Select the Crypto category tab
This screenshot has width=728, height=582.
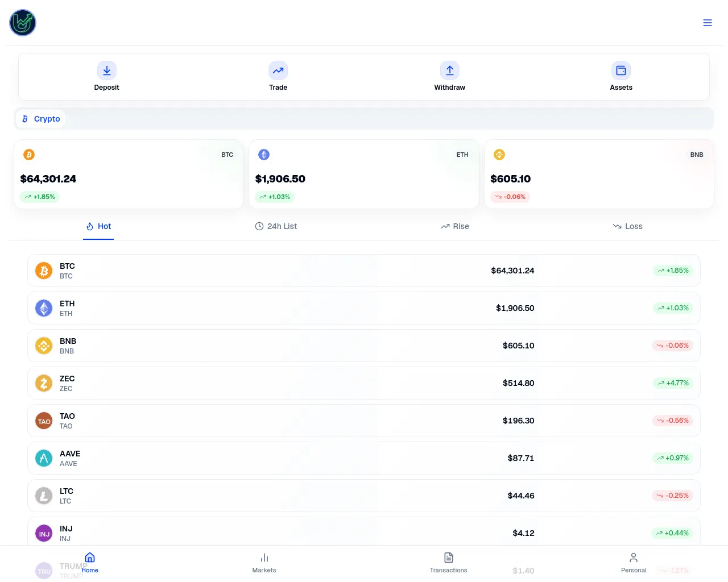pyautogui.click(x=40, y=119)
